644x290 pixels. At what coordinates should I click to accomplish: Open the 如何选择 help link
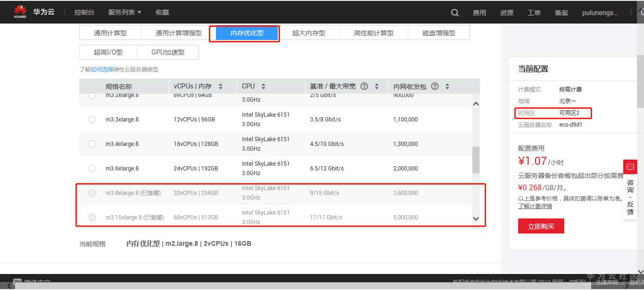pyautogui.click(x=102, y=69)
